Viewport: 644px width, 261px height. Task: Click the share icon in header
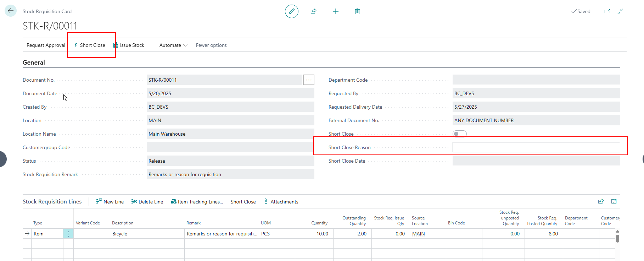click(313, 11)
